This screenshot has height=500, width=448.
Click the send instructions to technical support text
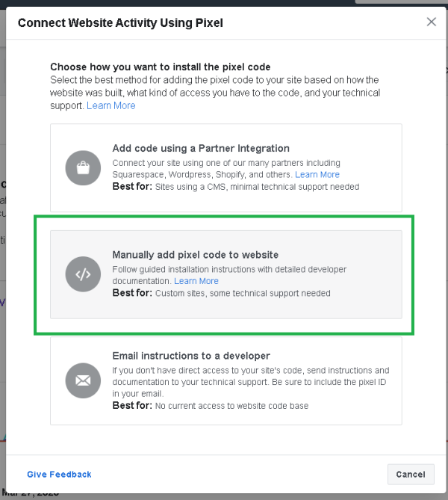[x=251, y=382]
